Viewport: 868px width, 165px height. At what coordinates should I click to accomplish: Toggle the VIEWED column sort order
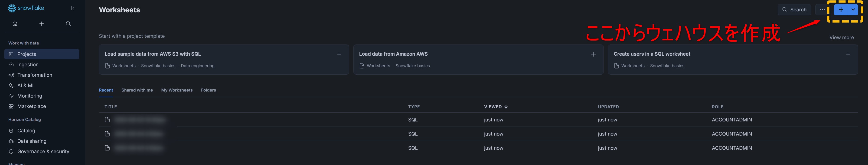(x=496, y=107)
